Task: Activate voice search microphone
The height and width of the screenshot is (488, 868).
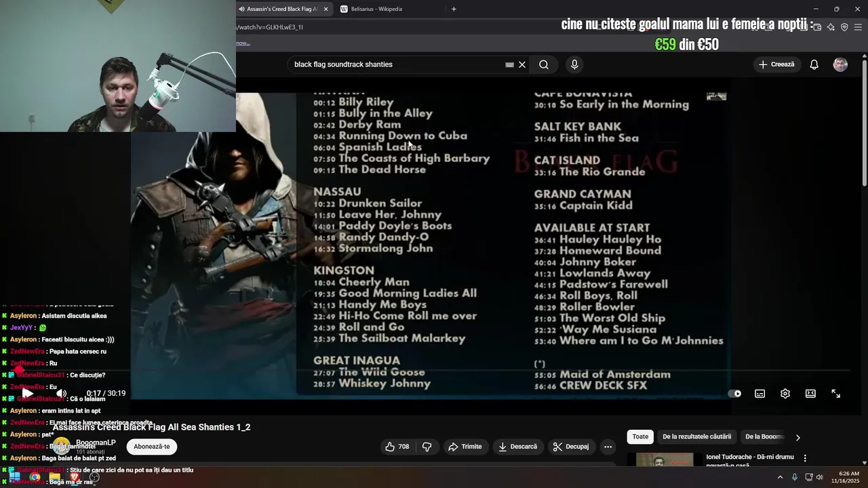Action: [574, 64]
